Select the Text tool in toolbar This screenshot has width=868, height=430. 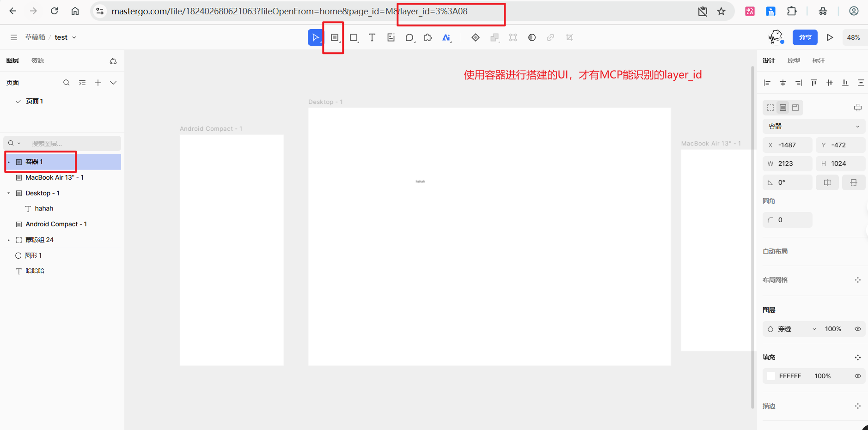click(372, 37)
